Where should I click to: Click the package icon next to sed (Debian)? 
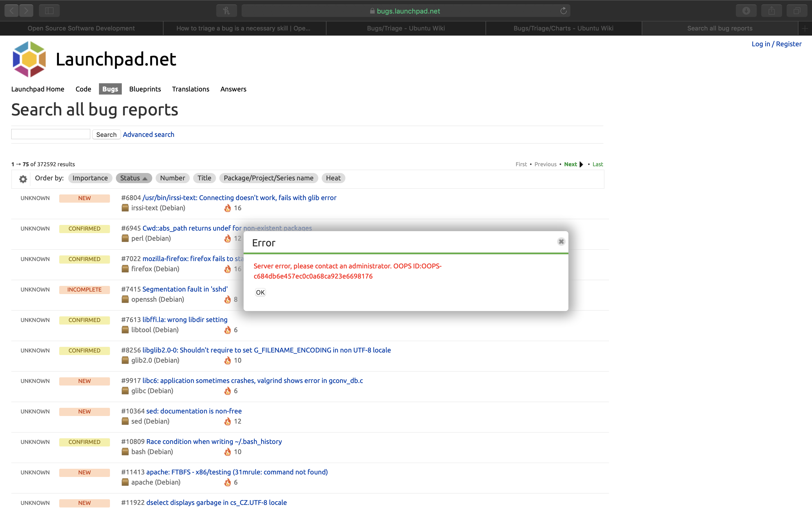tap(125, 421)
